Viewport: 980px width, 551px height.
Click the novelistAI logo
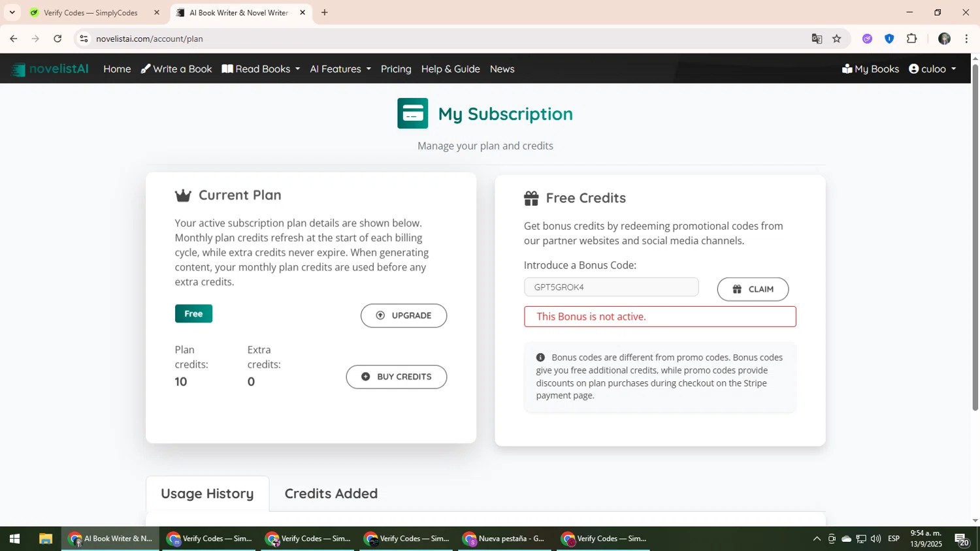[x=50, y=69]
